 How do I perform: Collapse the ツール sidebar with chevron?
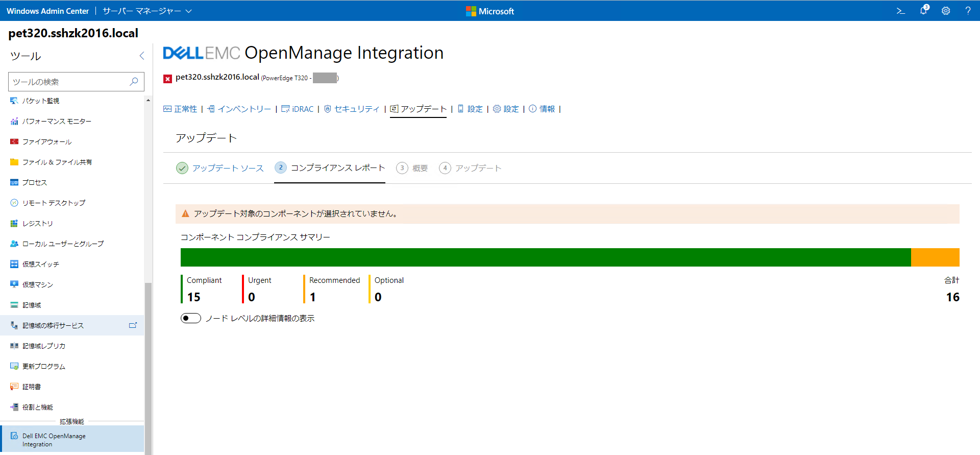tap(141, 56)
